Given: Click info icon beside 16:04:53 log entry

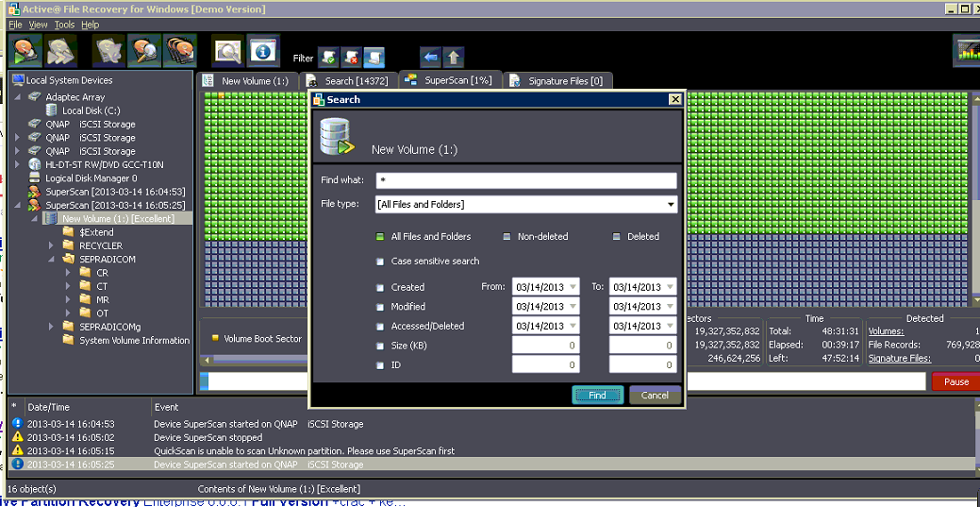Looking at the screenshot, I should click(17, 424).
